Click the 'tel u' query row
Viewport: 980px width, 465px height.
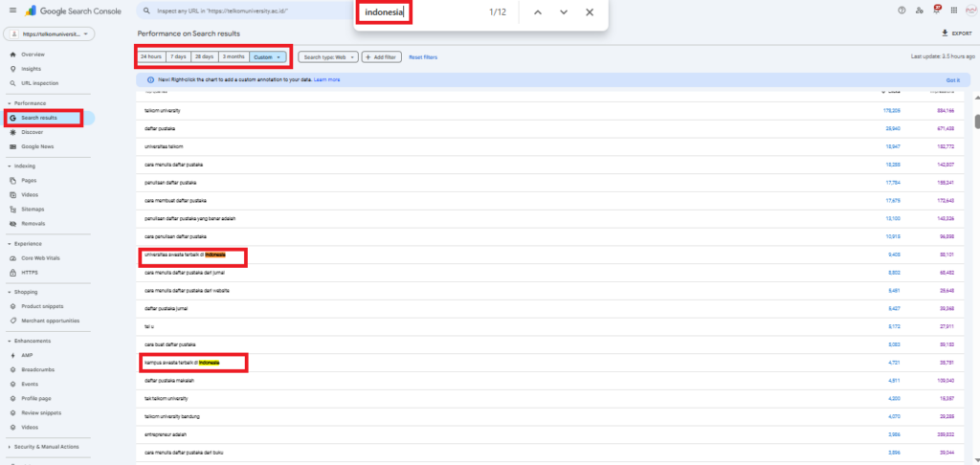[551, 327]
